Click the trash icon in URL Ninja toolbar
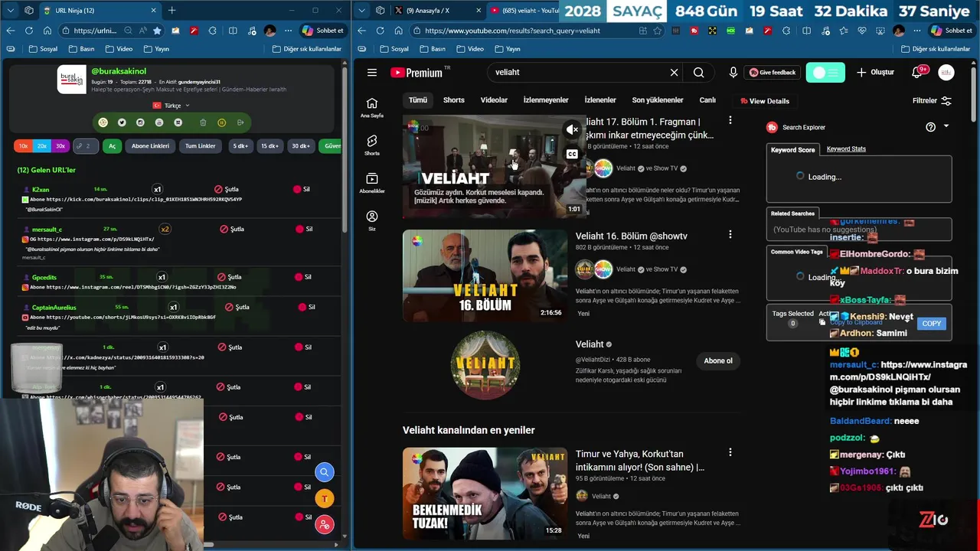Screen dimensions: 980x551 (203, 122)
